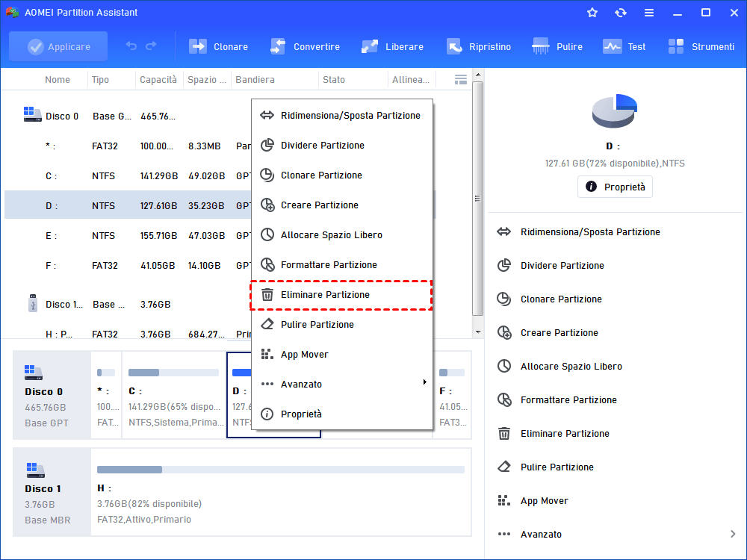The height and width of the screenshot is (560, 747).
Task: Open the Convertire toolbar tool
Action: coord(305,46)
